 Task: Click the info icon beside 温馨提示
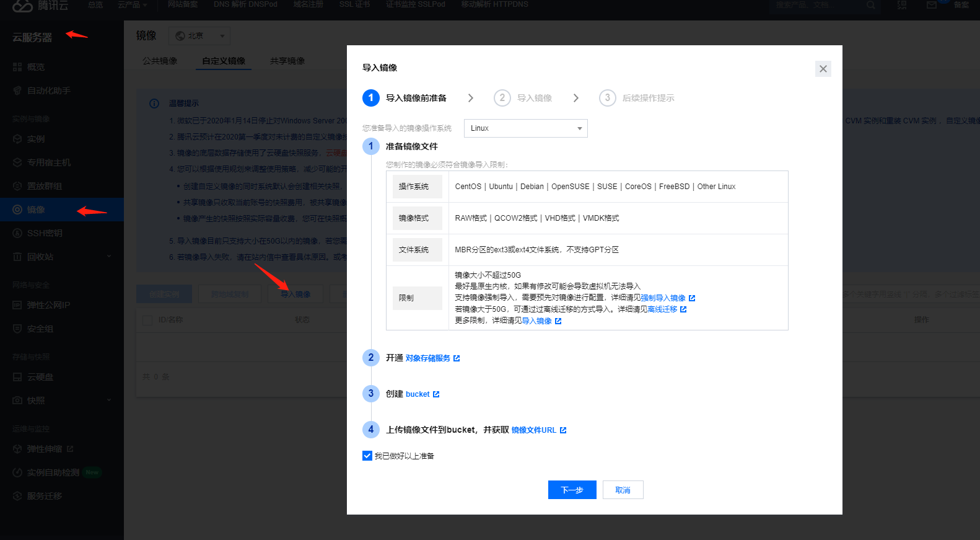[154, 104]
